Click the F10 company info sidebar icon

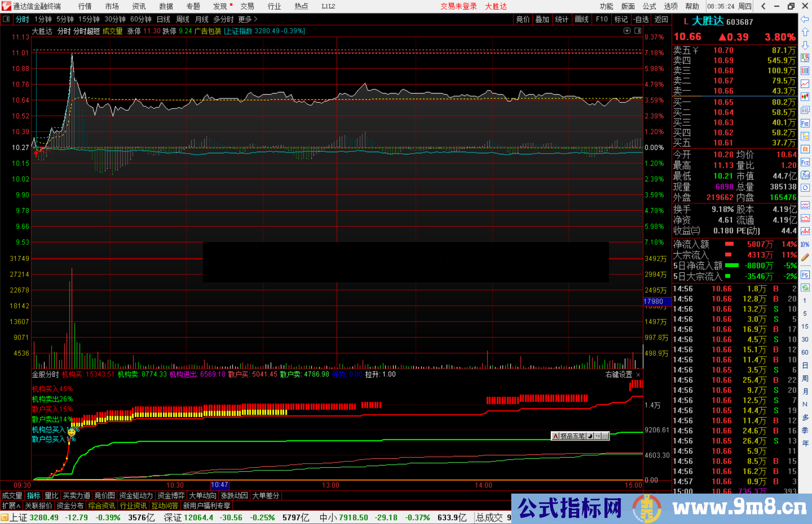[805, 123]
